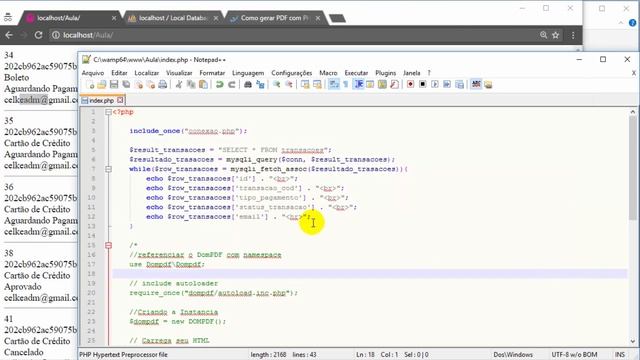
Task: Zoom out the editor text
Action: tap(289, 84)
